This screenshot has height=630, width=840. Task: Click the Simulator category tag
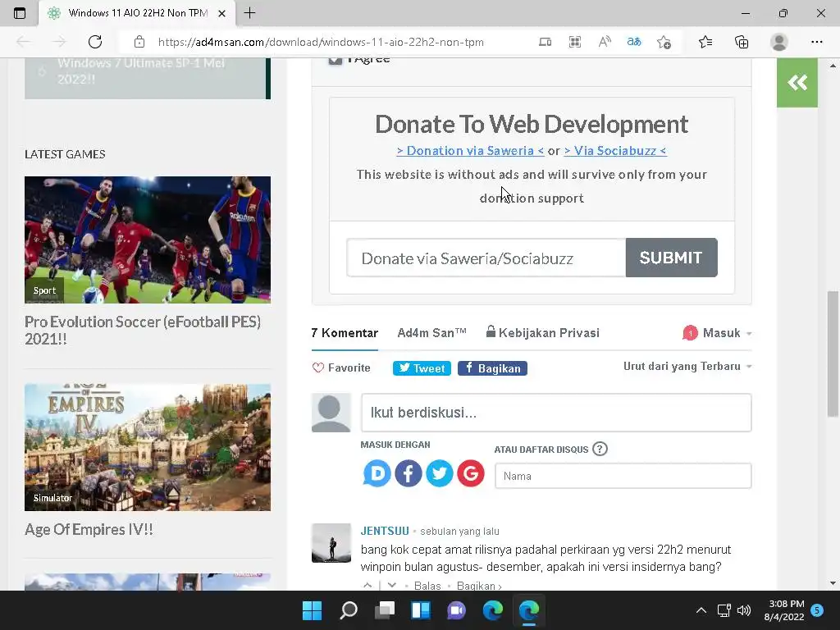[x=52, y=498]
